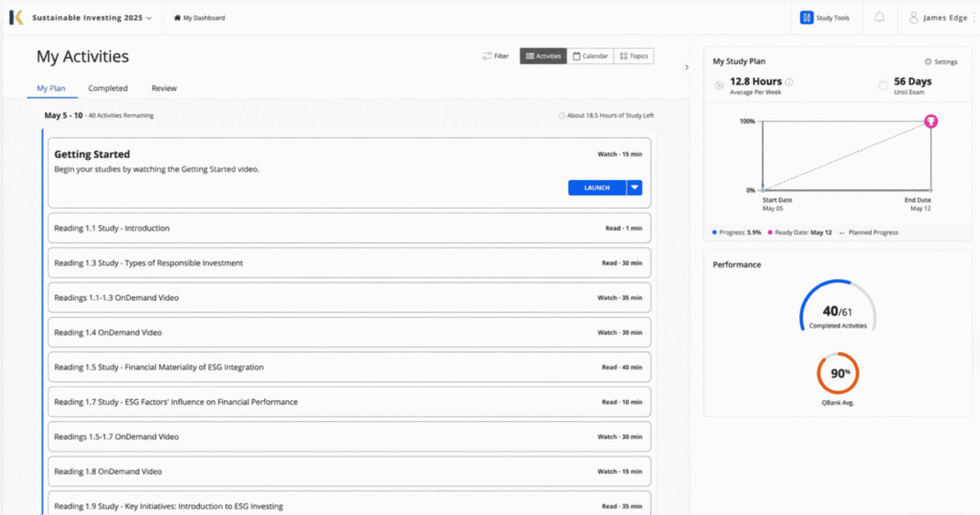Open Reading 1.1 Study - Introduction
The height and width of the screenshot is (515, 980).
(x=349, y=228)
